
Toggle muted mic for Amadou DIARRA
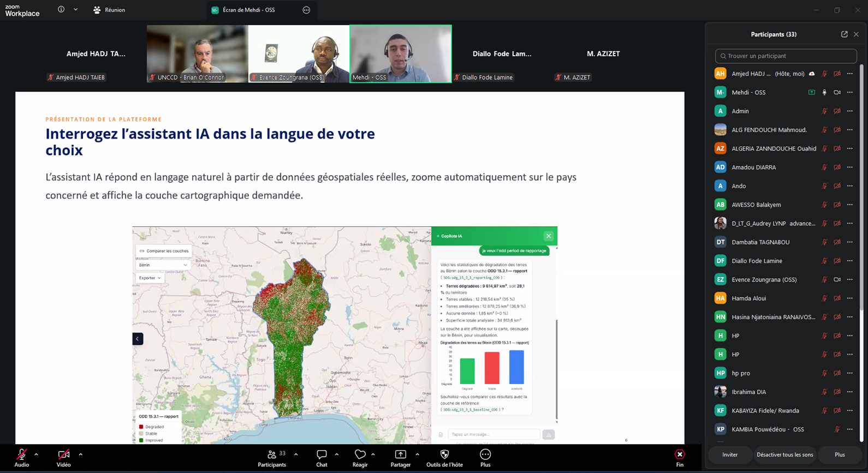pos(824,167)
